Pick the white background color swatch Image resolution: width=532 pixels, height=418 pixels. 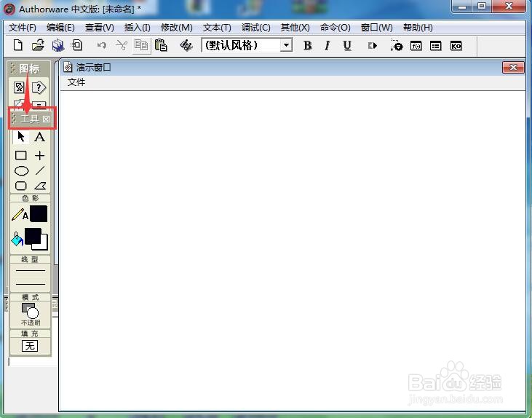44,246
